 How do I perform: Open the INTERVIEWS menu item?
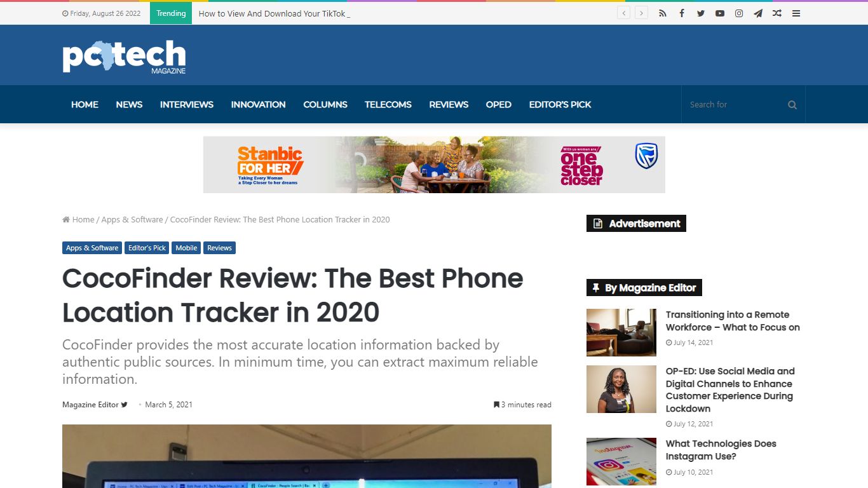pos(187,104)
